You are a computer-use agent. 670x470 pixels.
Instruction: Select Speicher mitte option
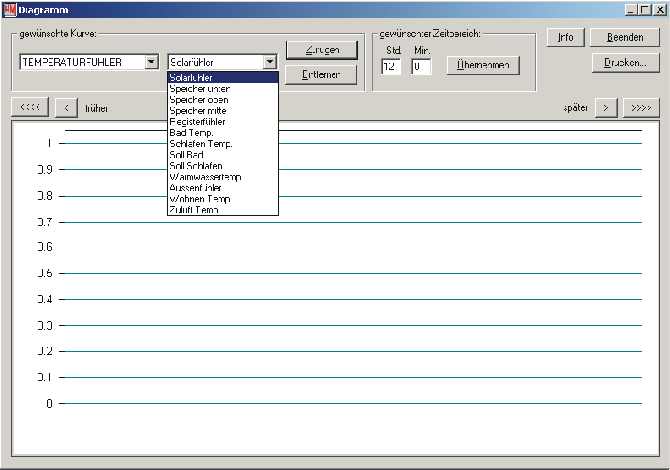point(222,110)
